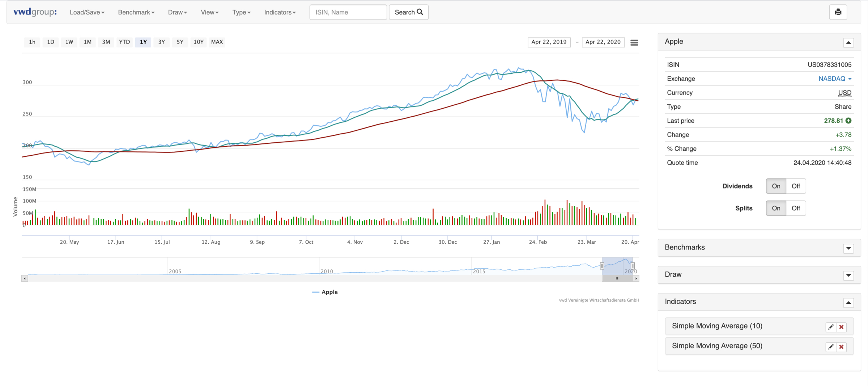
Task: Select the MAX time range
Action: click(217, 42)
